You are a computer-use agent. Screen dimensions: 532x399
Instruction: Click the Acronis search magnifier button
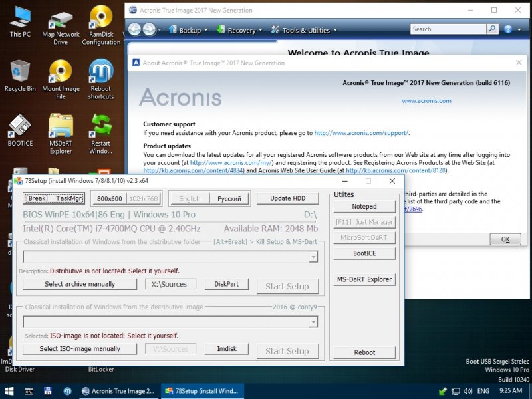(492, 29)
